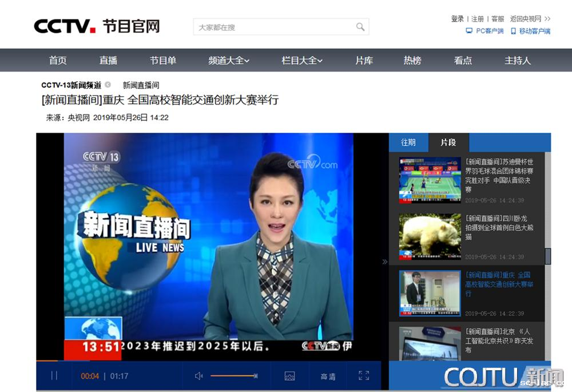This screenshot has width=572, height=392.
Task: Click the screenshot image icon in player
Action: [289, 376]
